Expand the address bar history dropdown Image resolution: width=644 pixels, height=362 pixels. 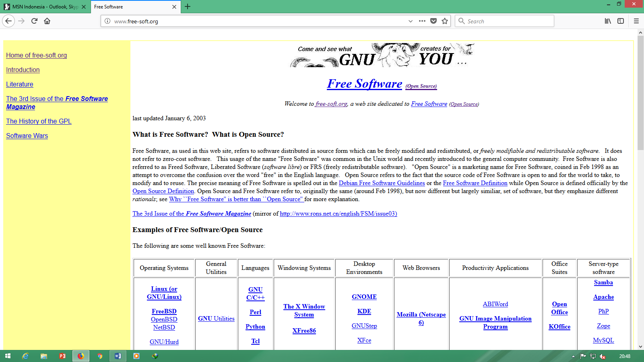click(x=411, y=21)
